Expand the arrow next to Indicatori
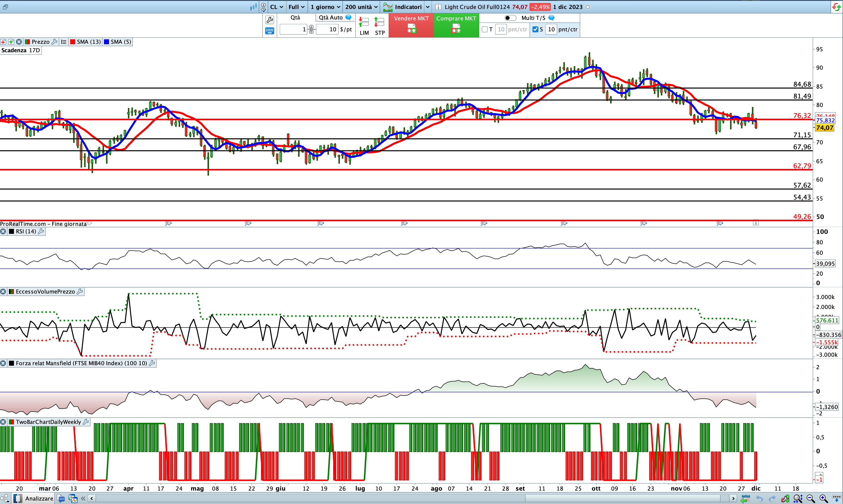Screen dimensions: 843x504 tap(428, 7)
